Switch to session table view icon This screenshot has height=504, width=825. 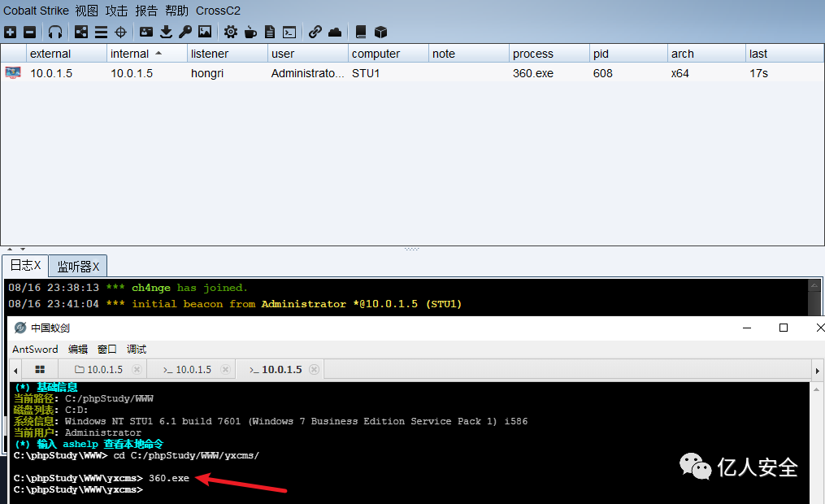[101, 32]
